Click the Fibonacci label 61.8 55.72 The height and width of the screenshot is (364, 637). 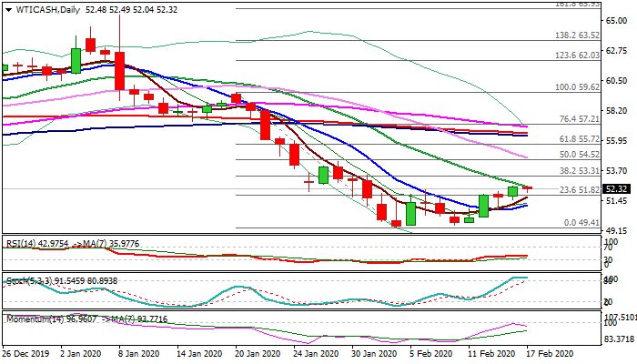coord(580,139)
